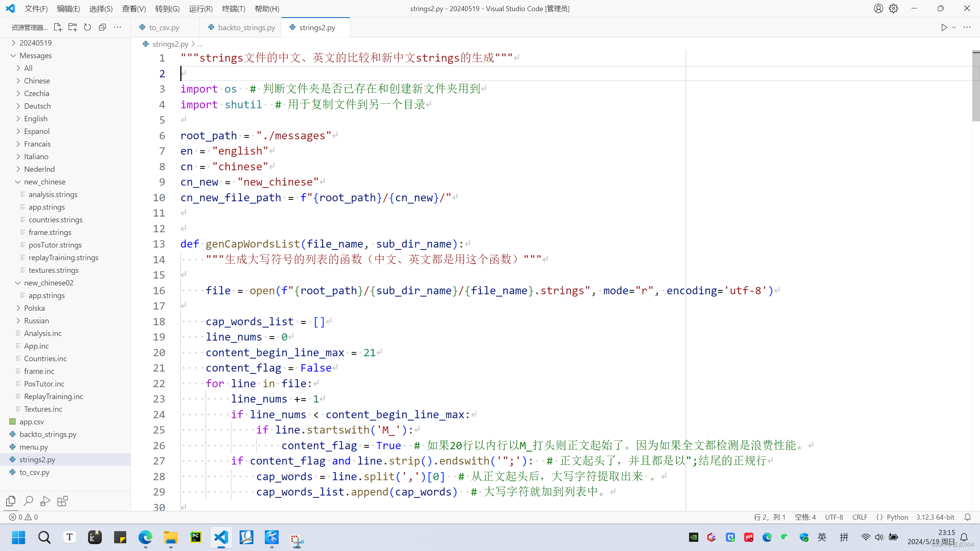Collapse all folders in explorer
Image resolution: width=980 pixels, height=551 pixels.
pyautogui.click(x=102, y=27)
